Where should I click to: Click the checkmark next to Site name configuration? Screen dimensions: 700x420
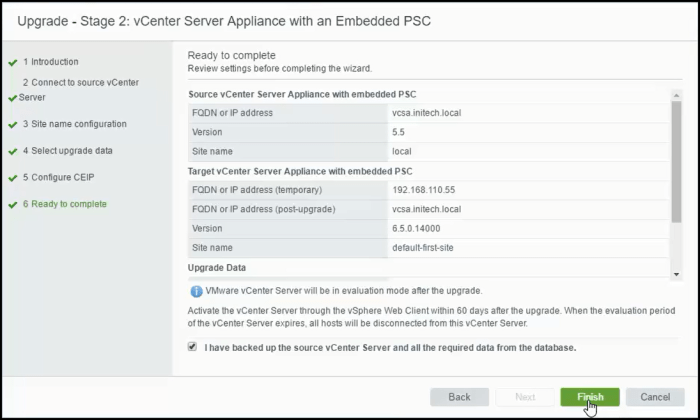12,125
